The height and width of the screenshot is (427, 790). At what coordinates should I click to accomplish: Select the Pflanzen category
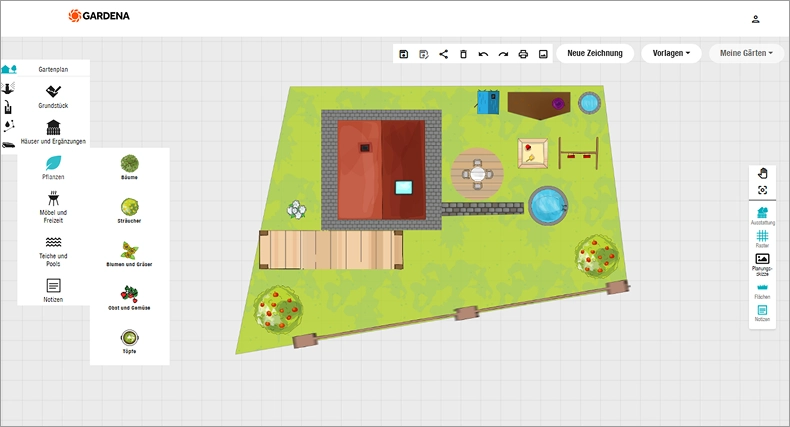53,168
